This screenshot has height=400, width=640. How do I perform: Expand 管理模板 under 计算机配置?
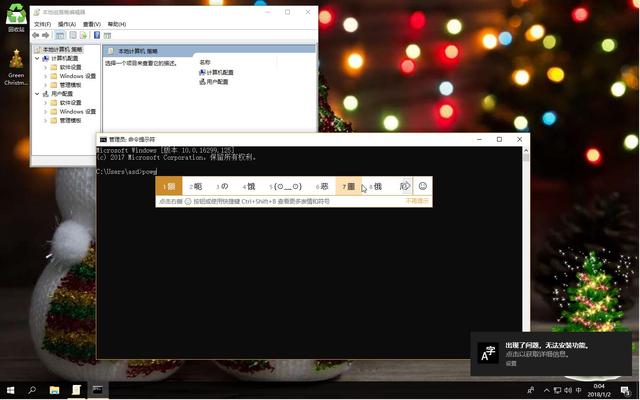(x=45, y=85)
